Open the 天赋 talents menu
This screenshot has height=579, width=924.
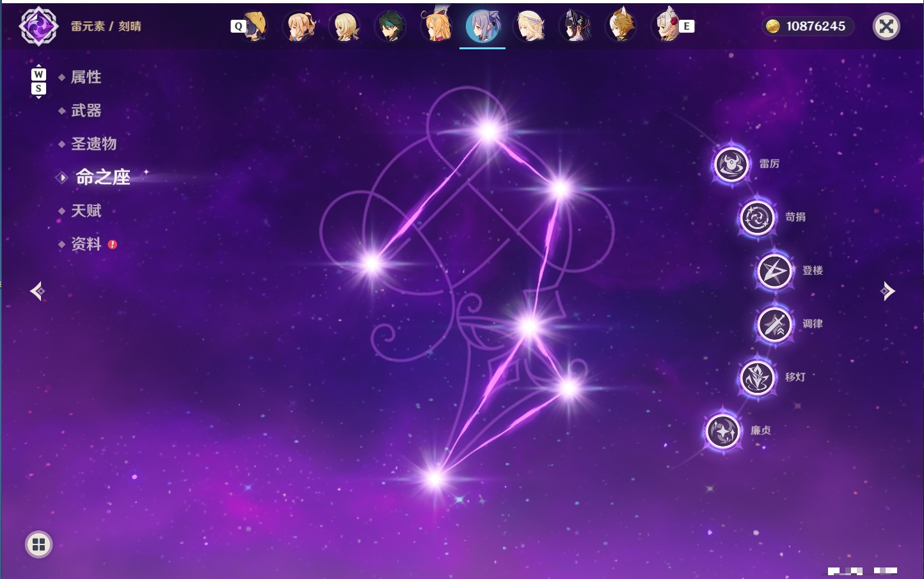[x=86, y=210]
